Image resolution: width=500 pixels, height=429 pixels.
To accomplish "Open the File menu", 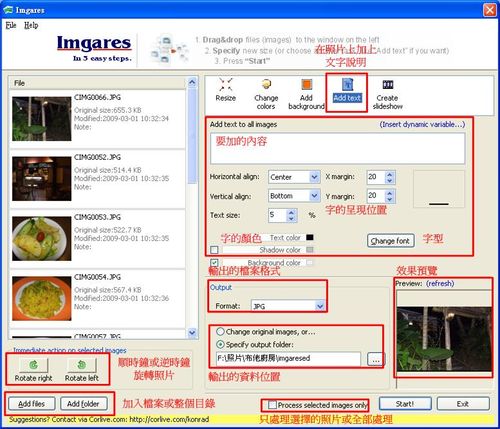I will (x=11, y=25).
